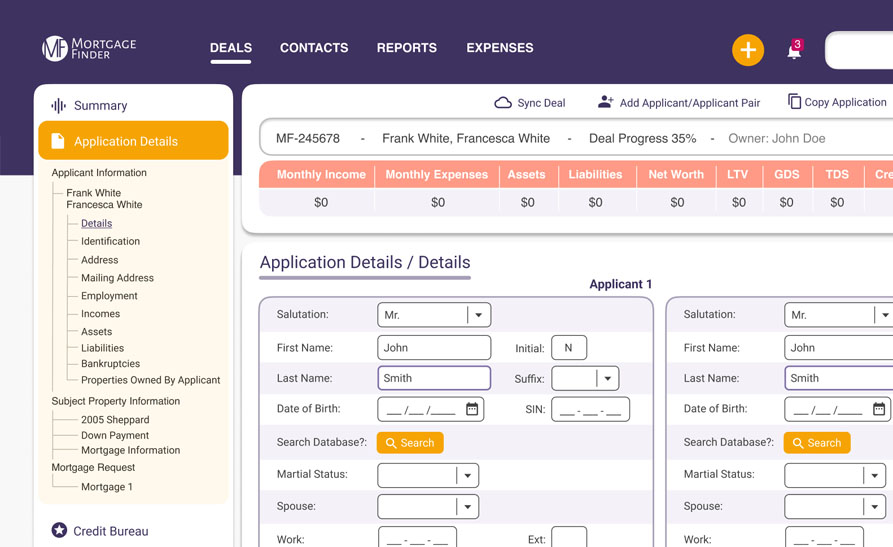Select Properties Owned By Applicant
This screenshot has height=547, width=893.
(x=150, y=380)
